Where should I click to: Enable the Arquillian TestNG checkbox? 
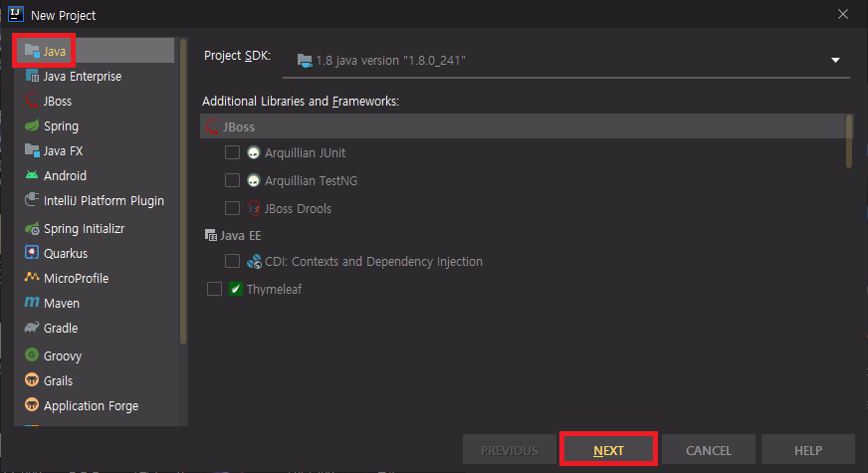(x=233, y=180)
